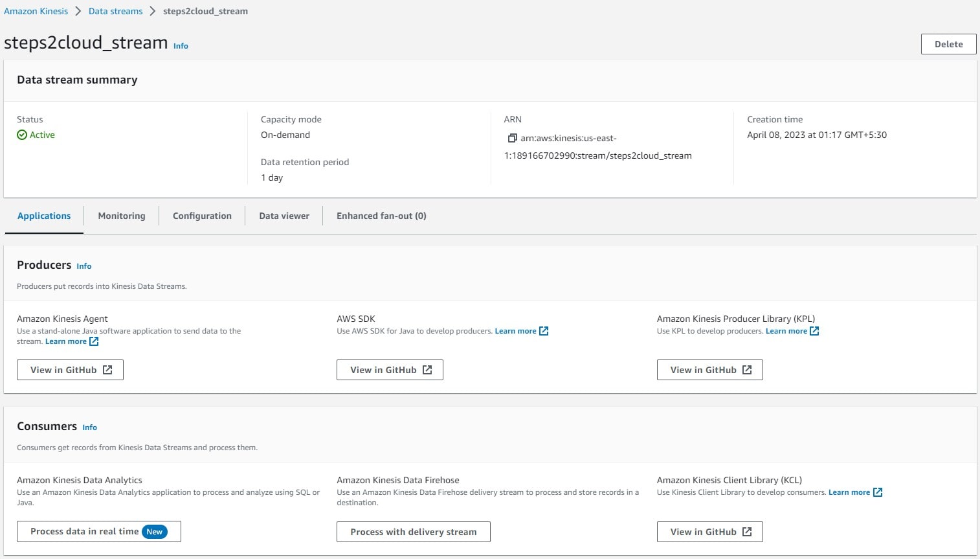980x559 pixels.
Task: Click the New badge on the real time processing button
Action: [155, 531]
